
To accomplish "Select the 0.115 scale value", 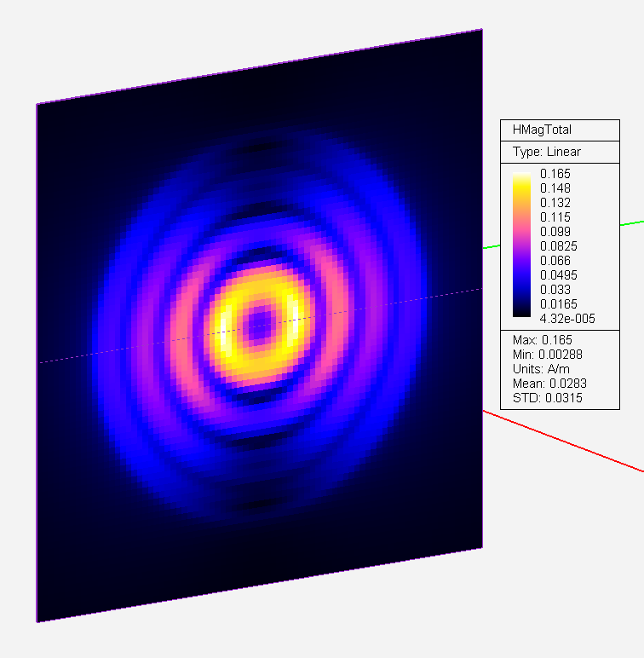I will pyautogui.click(x=555, y=217).
